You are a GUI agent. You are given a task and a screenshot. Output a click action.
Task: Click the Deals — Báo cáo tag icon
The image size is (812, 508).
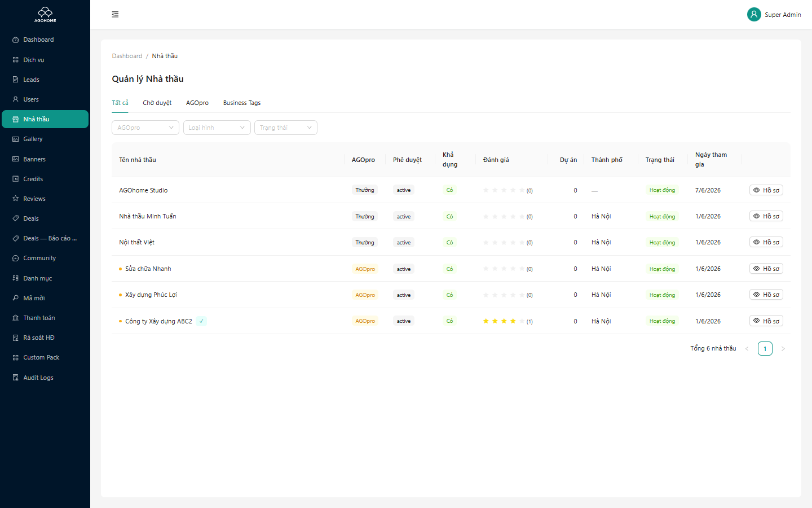(x=16, y=238)
